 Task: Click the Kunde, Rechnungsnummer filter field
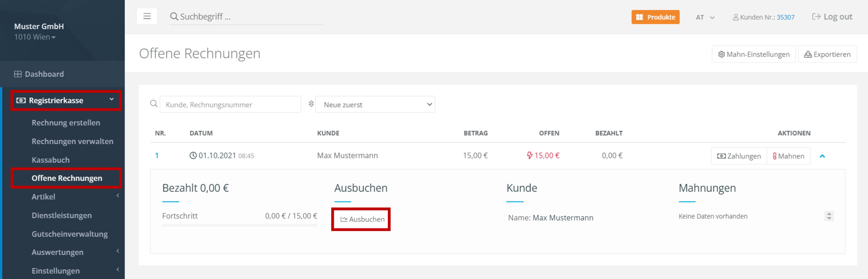(230, 105)
